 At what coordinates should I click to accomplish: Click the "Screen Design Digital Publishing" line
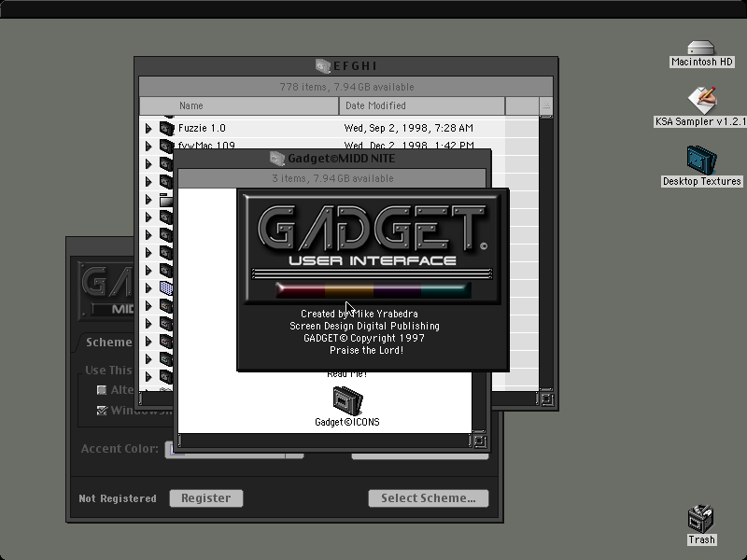[x=364, y=326]
